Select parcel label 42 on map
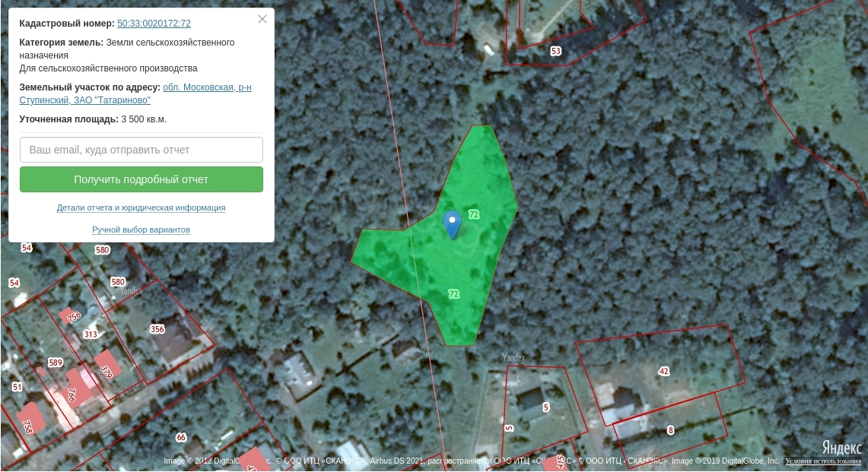Screen dimensions: 868x472 [x=663, y=372]
